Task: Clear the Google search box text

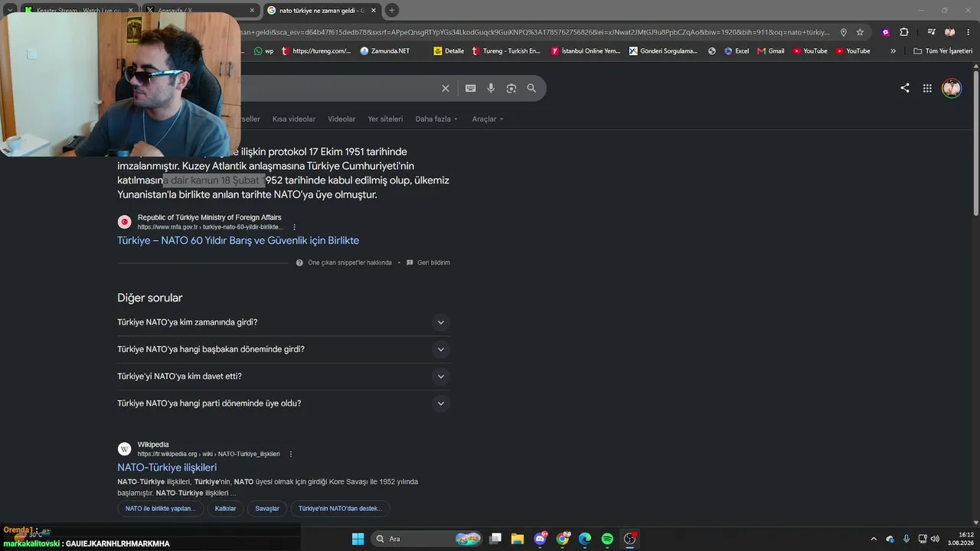Action: tap(446, 88)
